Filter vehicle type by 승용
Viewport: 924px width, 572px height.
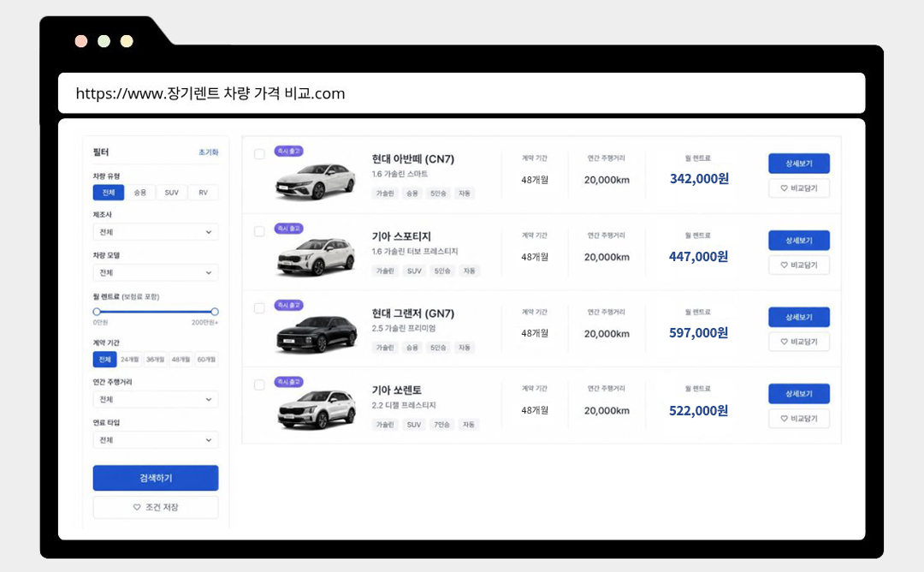139,193
